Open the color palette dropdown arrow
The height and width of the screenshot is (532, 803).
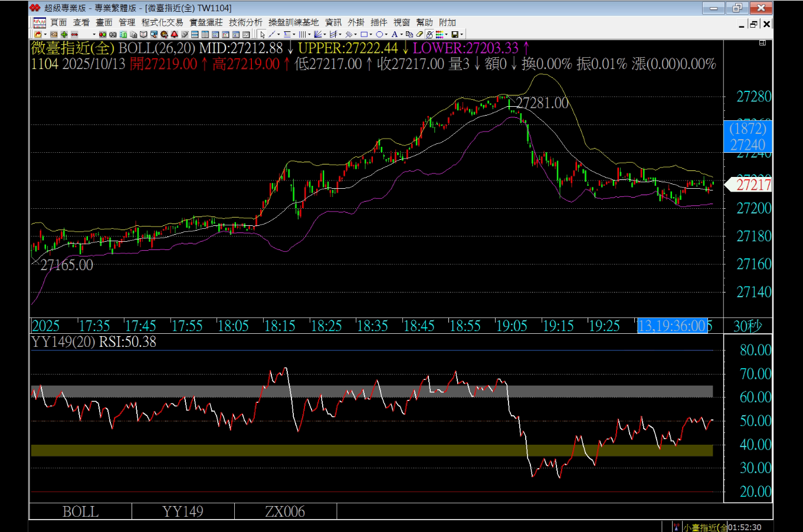[x=447, y=34]
